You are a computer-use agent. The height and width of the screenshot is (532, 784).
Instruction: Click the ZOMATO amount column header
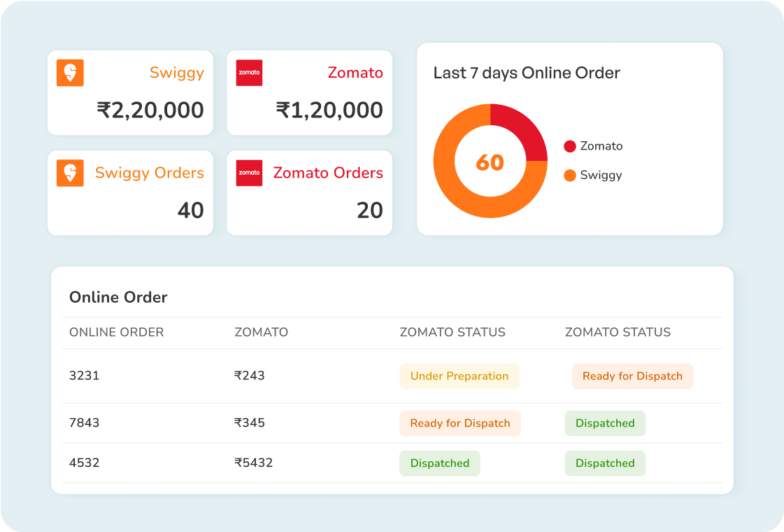[x=261, y=333]
